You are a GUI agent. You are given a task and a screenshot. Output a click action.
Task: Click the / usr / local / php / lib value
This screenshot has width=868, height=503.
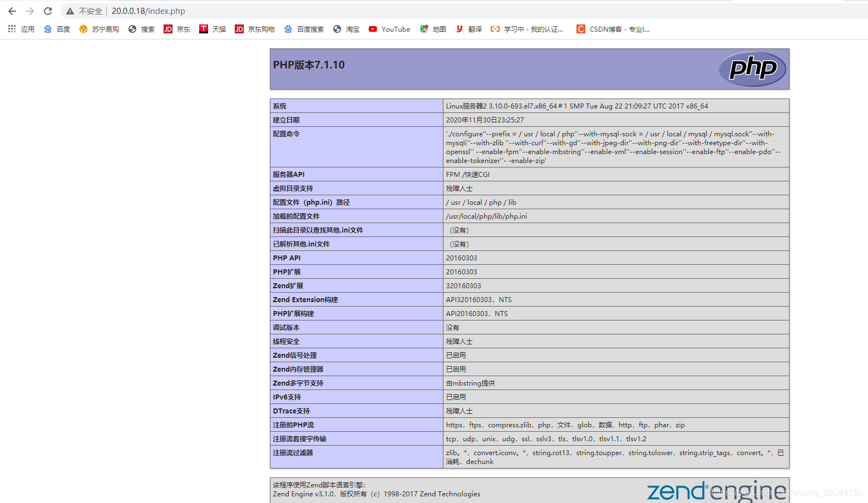481,202
